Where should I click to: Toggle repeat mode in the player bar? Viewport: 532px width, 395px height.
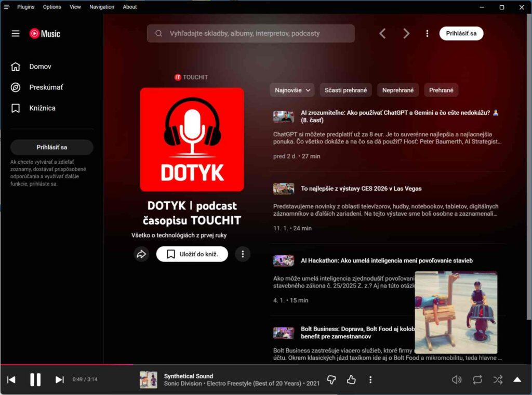click(x=477, y=379)
